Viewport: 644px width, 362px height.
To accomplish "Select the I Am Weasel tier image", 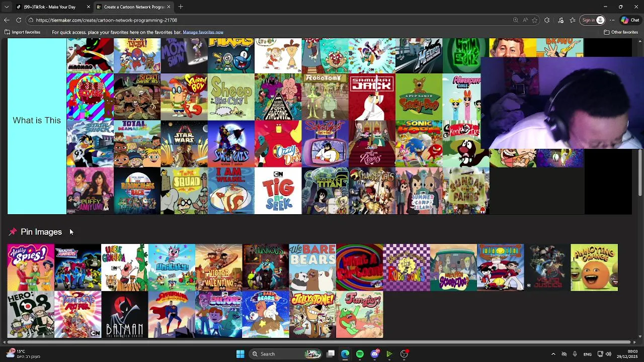I will click(231, 191).
